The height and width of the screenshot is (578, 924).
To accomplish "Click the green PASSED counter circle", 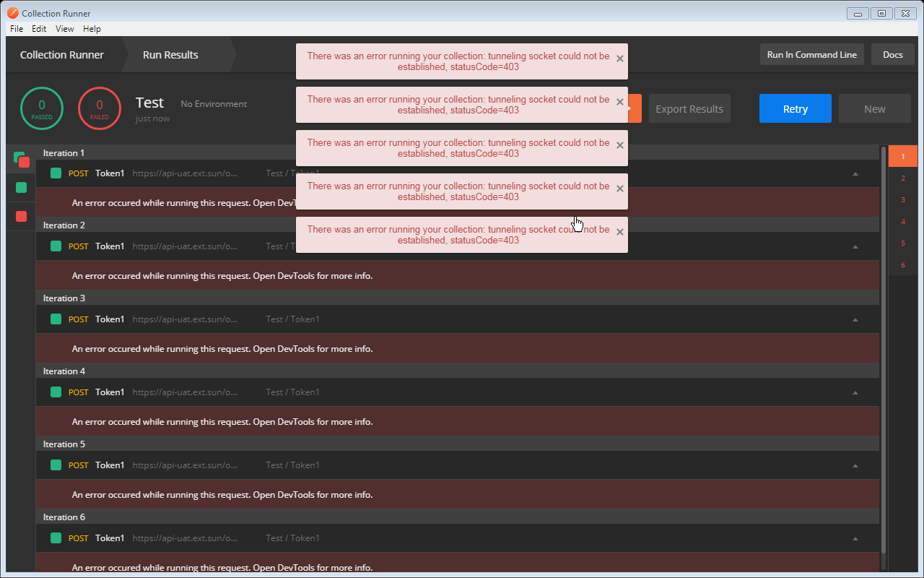I will point(41,108).
